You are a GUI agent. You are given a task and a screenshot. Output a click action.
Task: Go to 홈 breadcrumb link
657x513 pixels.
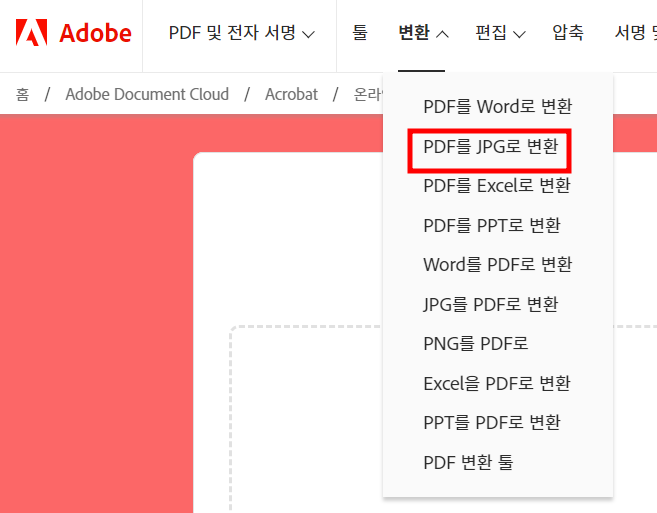[23, 94]
